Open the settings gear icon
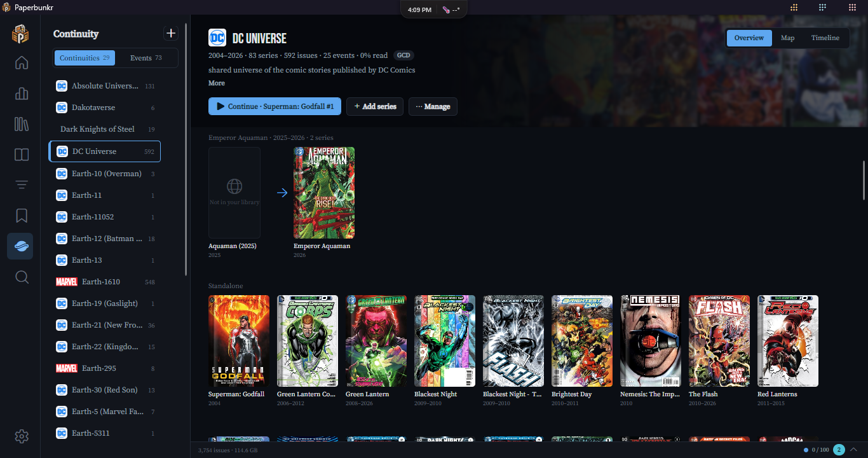This screenshot has height=458, width=868. click(x=22, y=436)
